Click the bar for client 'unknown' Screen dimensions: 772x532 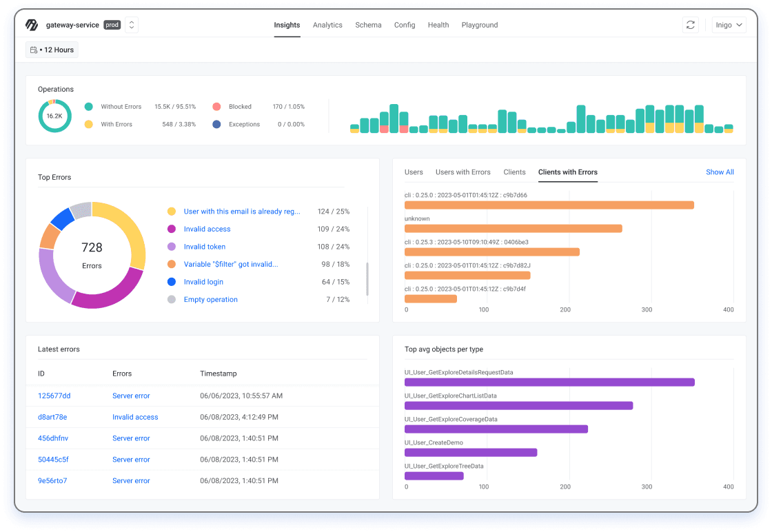(513, 228)
